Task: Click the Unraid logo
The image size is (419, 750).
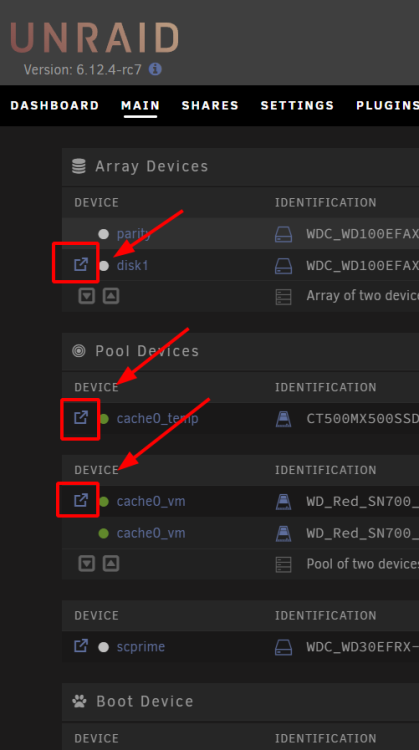Action: tap(94, 38)
